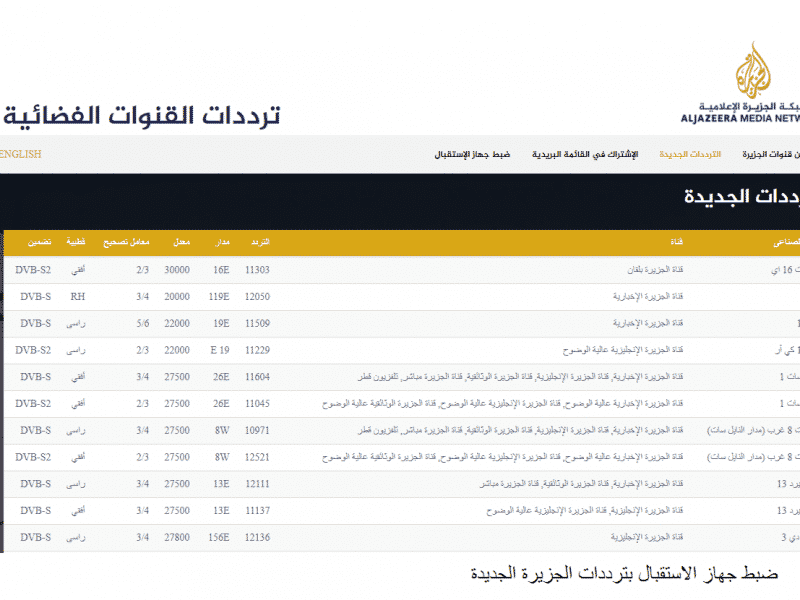Screen dimensions: 800x600
Task: Click the channel name in the 11509 row
Action: click(x=648, y=323)
